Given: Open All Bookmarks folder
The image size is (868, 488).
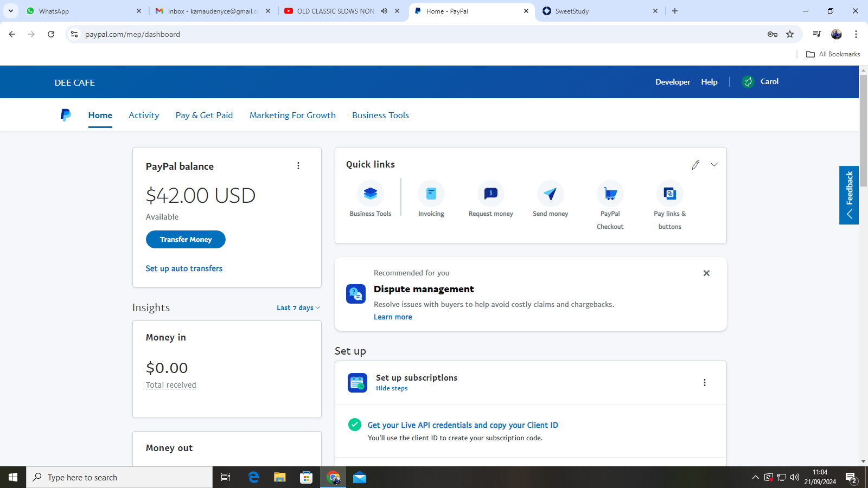Looking at the screenshot, I should 833,54.
